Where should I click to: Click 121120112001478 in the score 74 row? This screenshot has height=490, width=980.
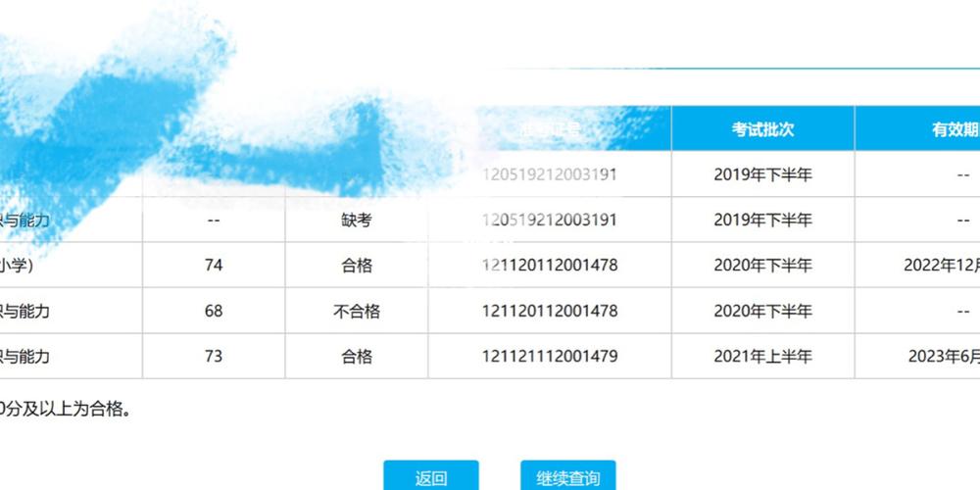point(550,265)
